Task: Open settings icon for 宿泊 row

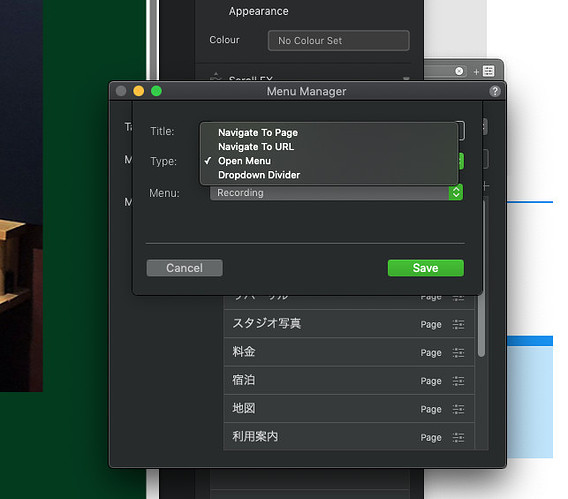Action: (458, 381)
